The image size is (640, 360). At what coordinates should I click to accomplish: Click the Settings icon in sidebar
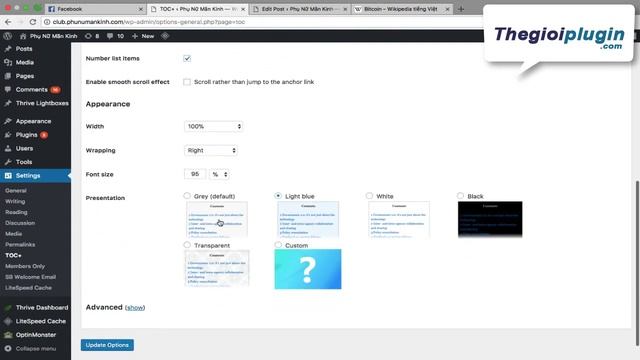[8, 176]
